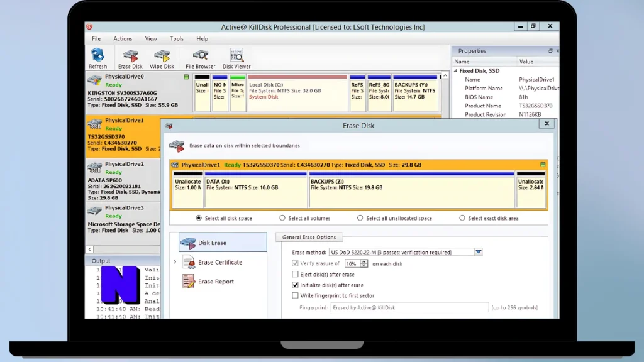
Task: Click green marker in dialog PhysicalDrive1 header
Action: pyautogui.click(x=543, y=165)
